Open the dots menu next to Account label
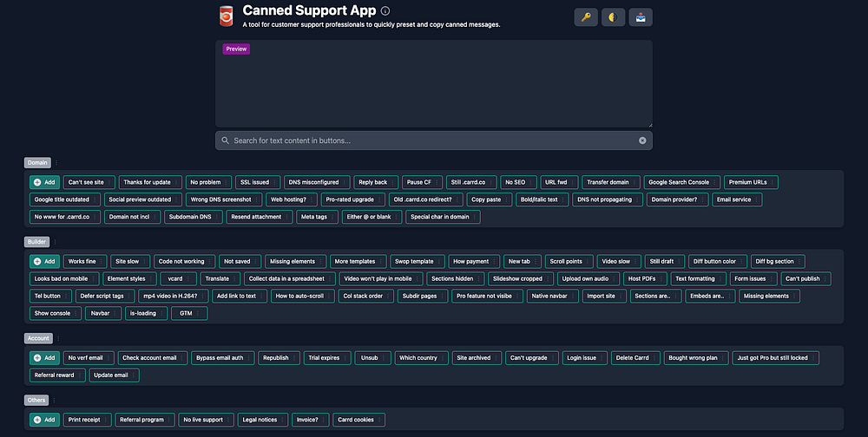This screenshot has width=868, height=437. pyautogui.click(x=58, y=338)
